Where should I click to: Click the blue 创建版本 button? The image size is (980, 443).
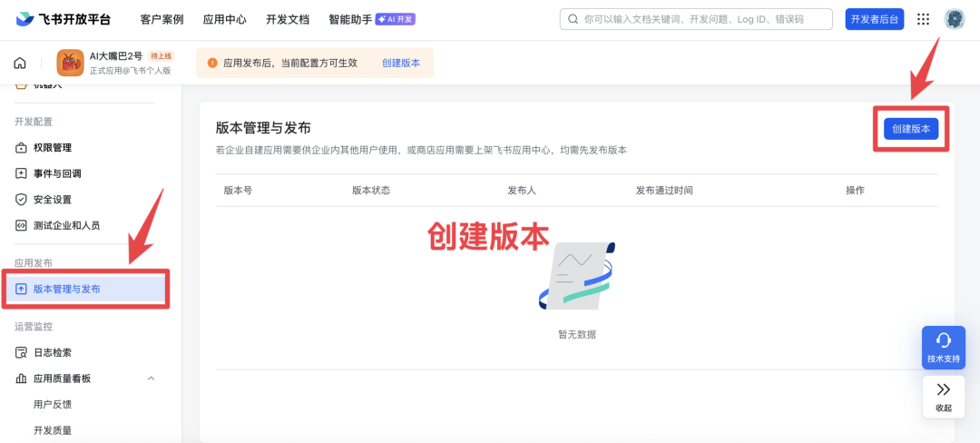click(x=910, y=129)
